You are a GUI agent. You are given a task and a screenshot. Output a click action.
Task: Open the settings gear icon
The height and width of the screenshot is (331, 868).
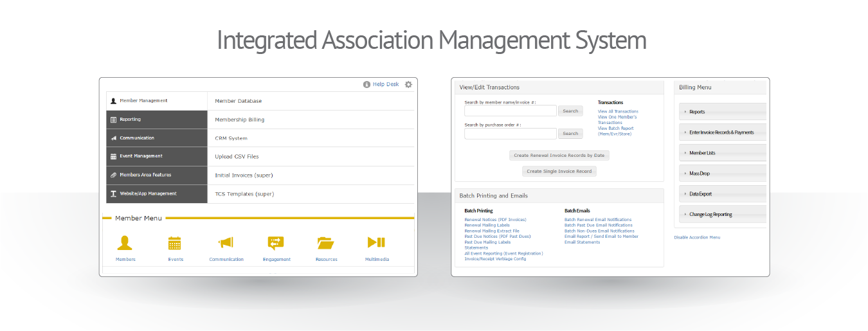tap(408, 84)
